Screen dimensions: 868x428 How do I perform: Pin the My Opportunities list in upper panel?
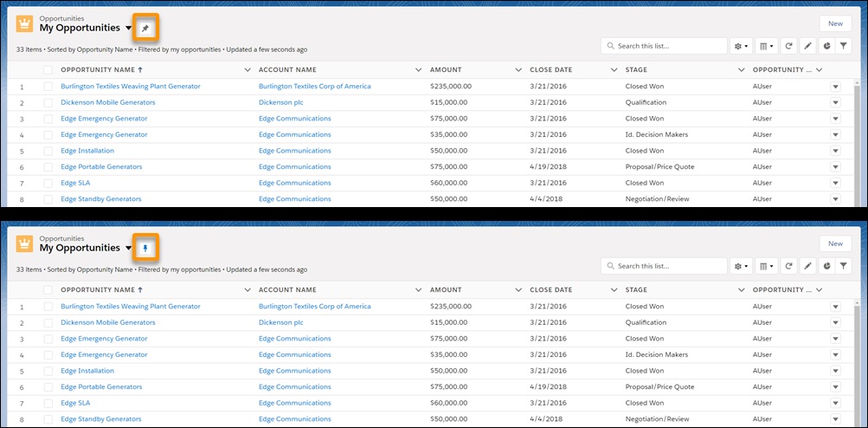[145, 29]
